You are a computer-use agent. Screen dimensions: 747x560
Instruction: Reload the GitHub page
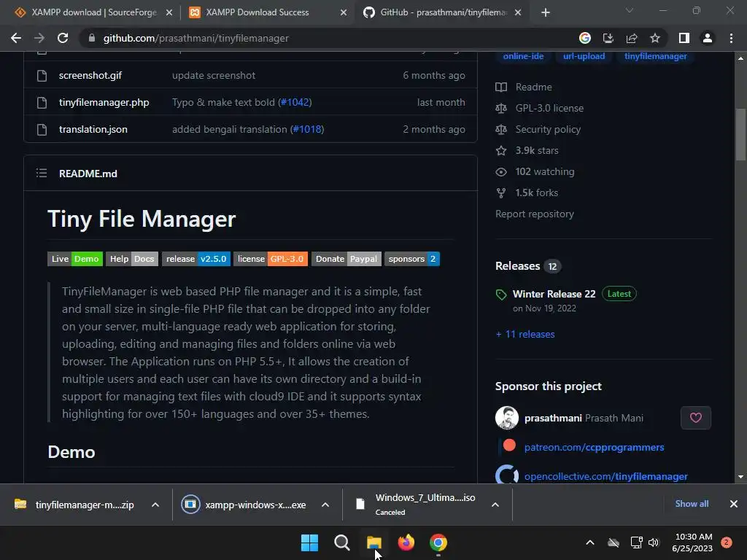[63, 38]
